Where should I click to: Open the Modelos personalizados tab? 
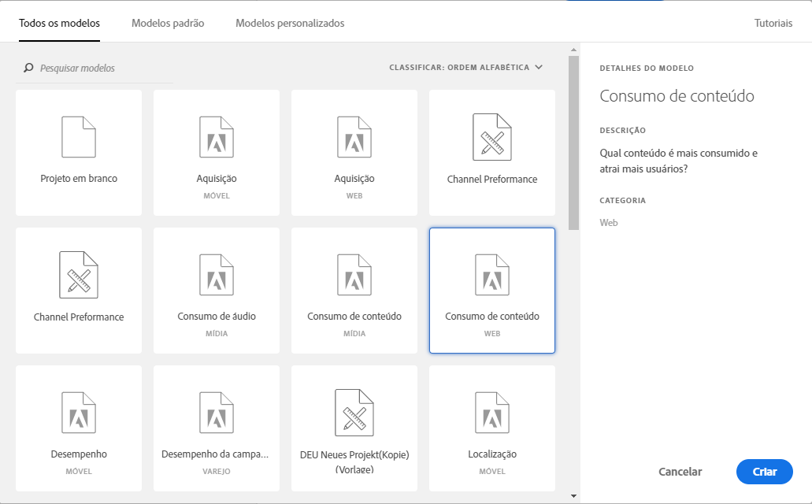(x=290, y=24)
